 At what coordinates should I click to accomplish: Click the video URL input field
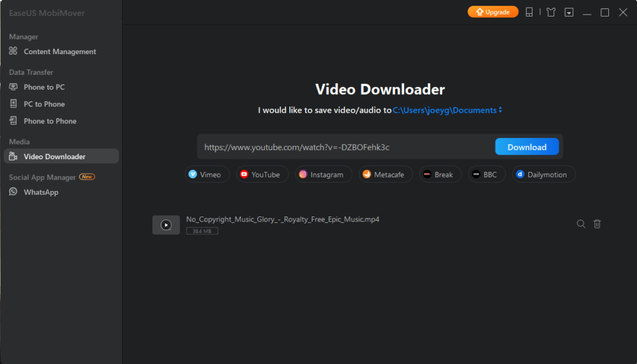tap(347, 147)
